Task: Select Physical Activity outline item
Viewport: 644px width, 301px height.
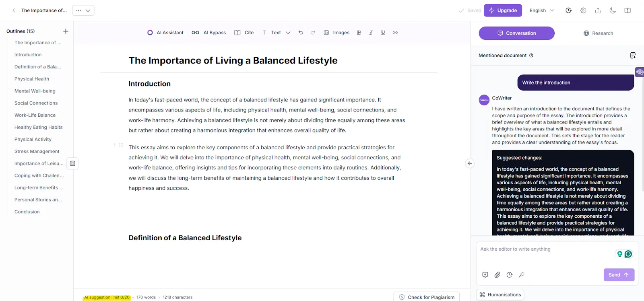Action: point(33,139)
